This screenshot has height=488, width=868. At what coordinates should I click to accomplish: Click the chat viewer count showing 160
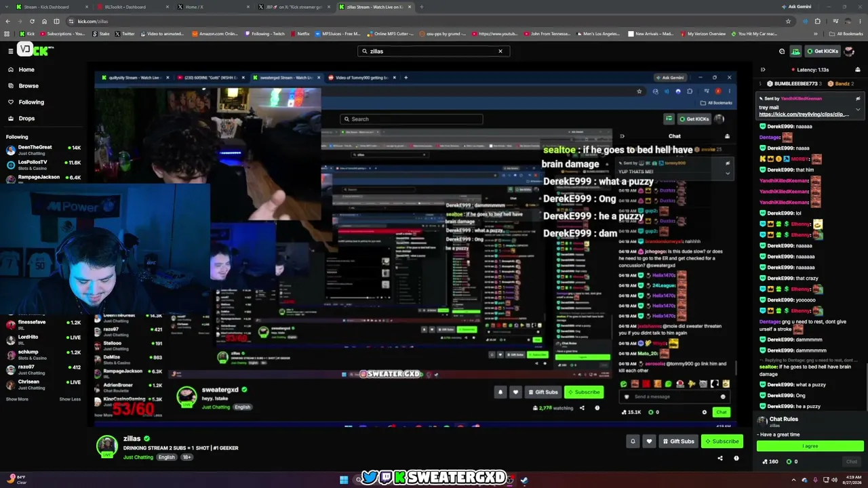pos(770,462)
